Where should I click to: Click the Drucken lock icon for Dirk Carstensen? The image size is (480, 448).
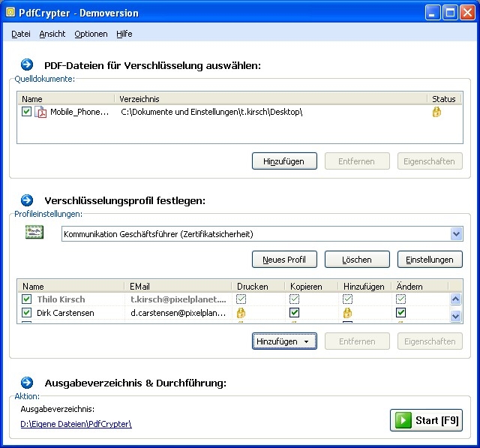(x=242, y=313)
